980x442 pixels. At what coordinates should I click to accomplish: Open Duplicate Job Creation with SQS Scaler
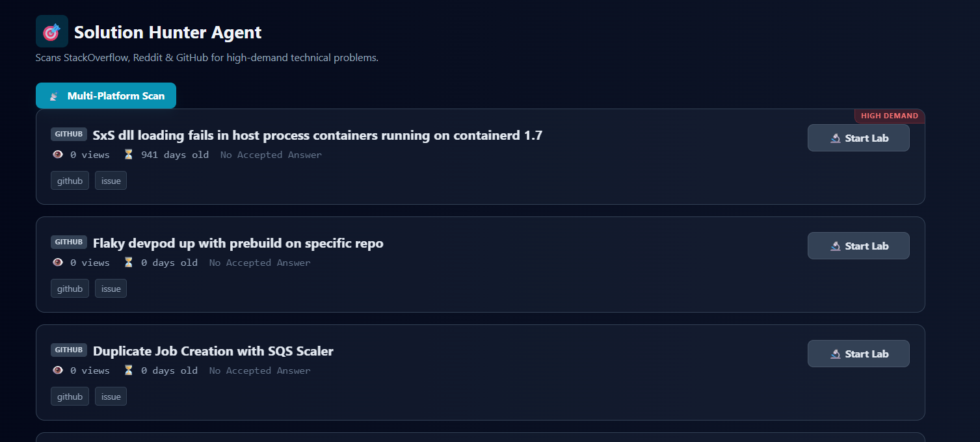[213, 352]
